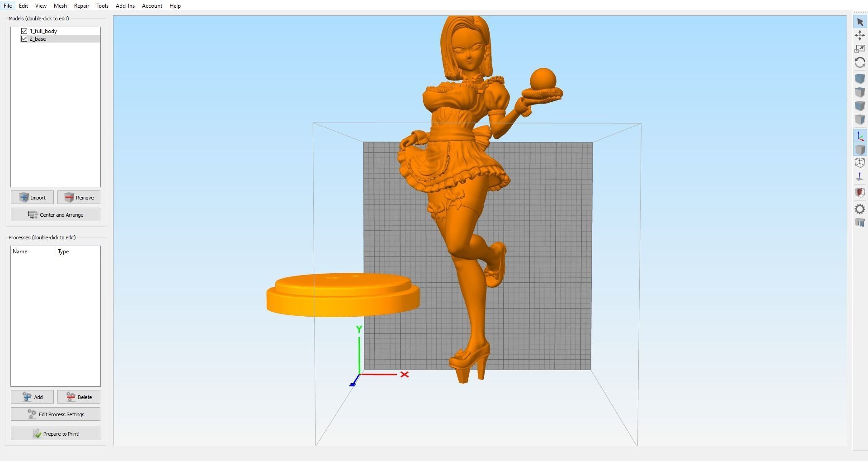Viewport: 868px width, 461px height.
Task: Add a new process
Action: [x=32, y=397]
